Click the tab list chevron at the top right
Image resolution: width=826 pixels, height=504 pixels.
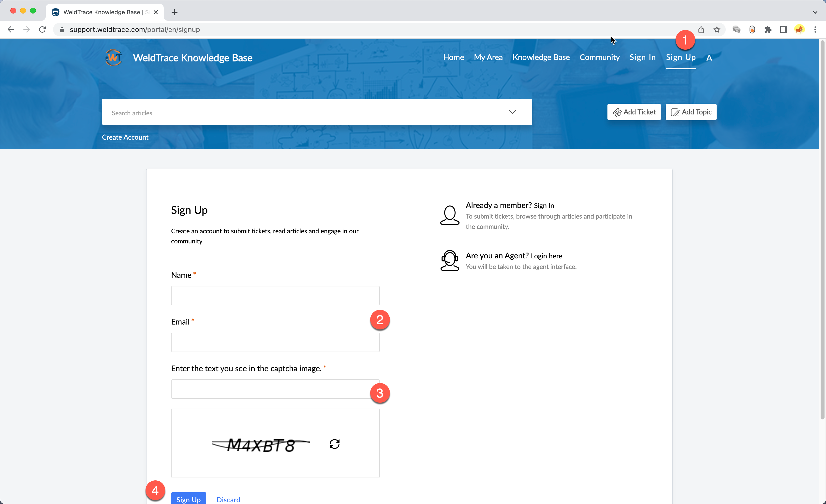click(x=815, y=12)
